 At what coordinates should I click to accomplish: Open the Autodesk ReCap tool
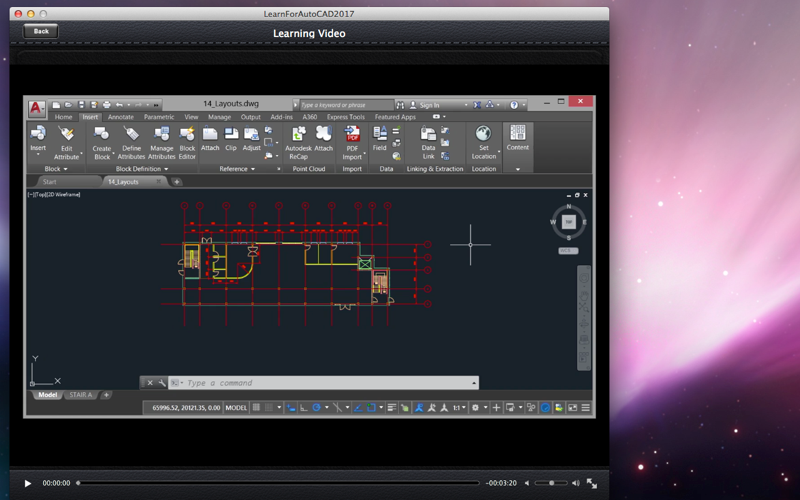(298, 142)
